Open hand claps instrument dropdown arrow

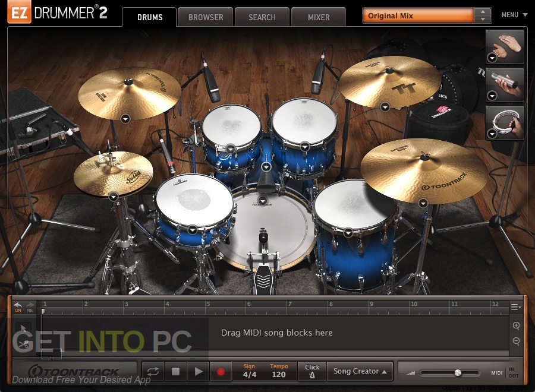[x=492, y=58]
